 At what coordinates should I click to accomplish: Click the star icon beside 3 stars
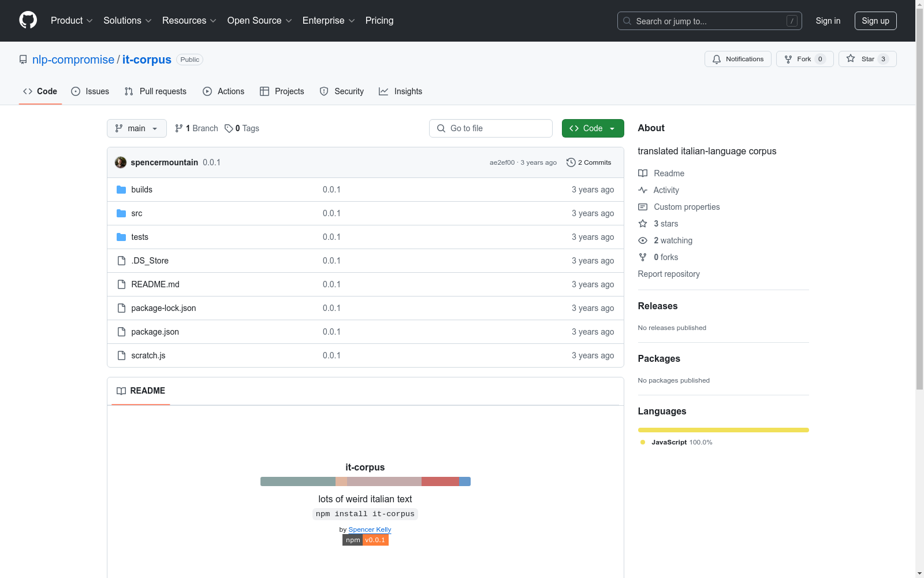[643, 224]
